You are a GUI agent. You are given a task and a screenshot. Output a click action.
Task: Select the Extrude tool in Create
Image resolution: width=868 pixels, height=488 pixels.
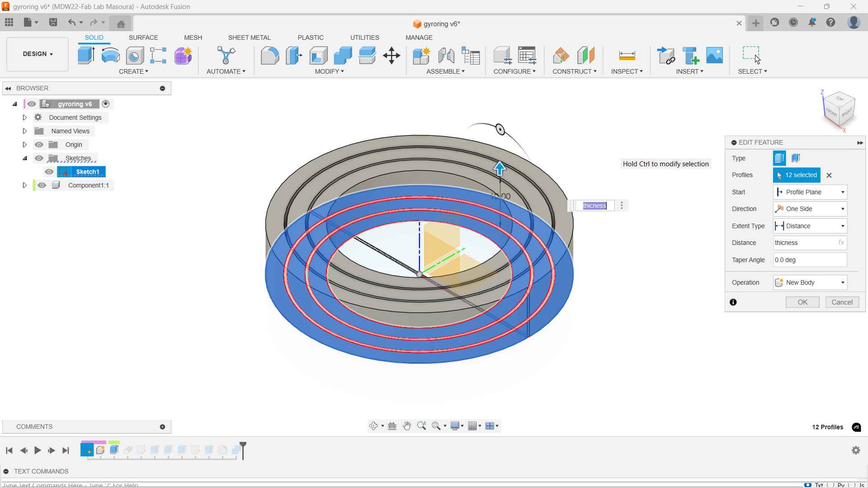[86, 56]
